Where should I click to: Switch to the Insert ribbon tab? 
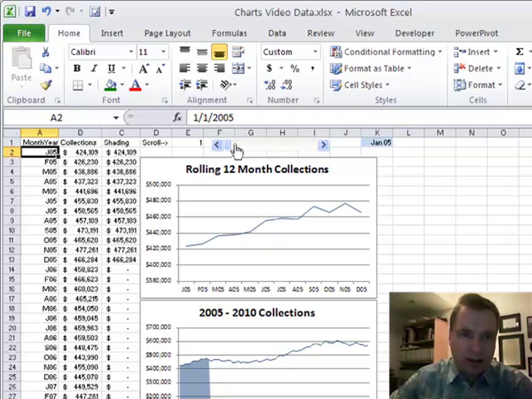coord(112,33)
